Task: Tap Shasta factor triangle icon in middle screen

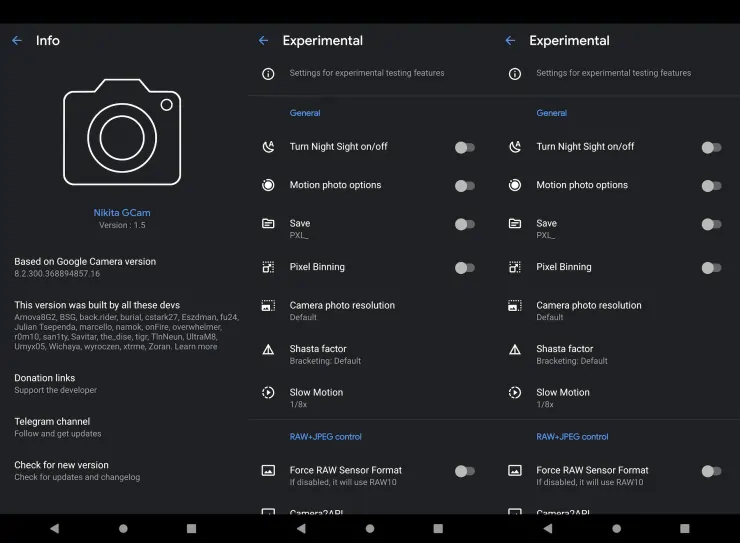Action: (268, 349)
